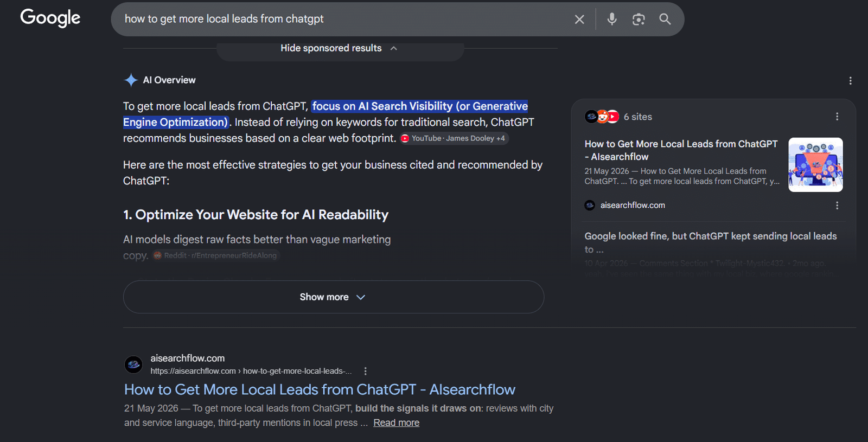Screen dimensions: 868x442
Task: Click the highlighted AI Search Visibility text
Action: [325, 114]
